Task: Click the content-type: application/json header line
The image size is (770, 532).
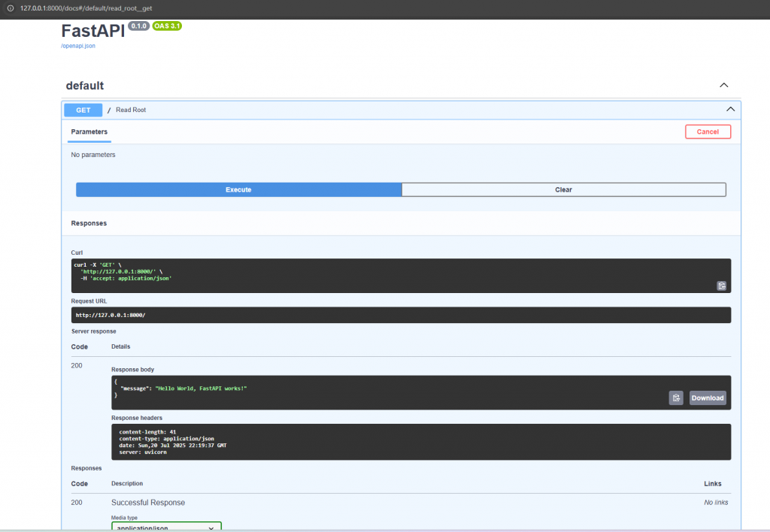Action: coord(166,439)
